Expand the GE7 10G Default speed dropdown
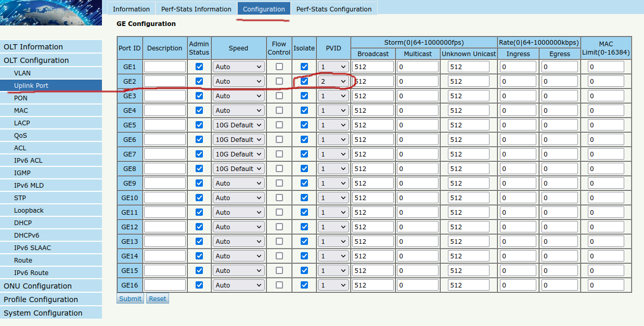 tap(238, 154)
